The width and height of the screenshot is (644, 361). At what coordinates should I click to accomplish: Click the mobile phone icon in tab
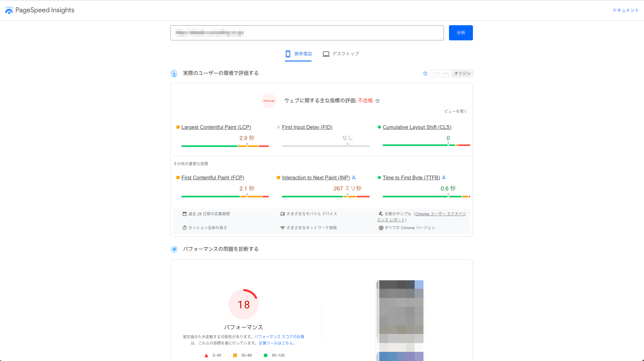tap(288, 54)
